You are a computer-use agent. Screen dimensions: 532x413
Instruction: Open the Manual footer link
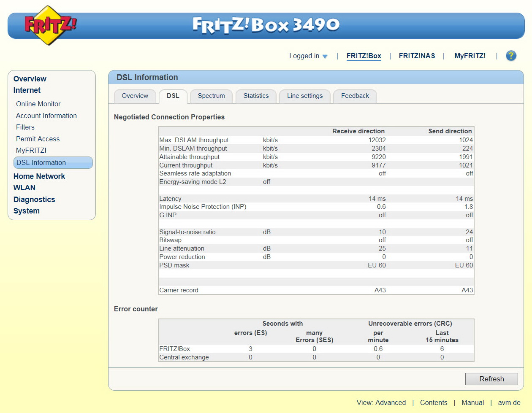tap(472, 402)
